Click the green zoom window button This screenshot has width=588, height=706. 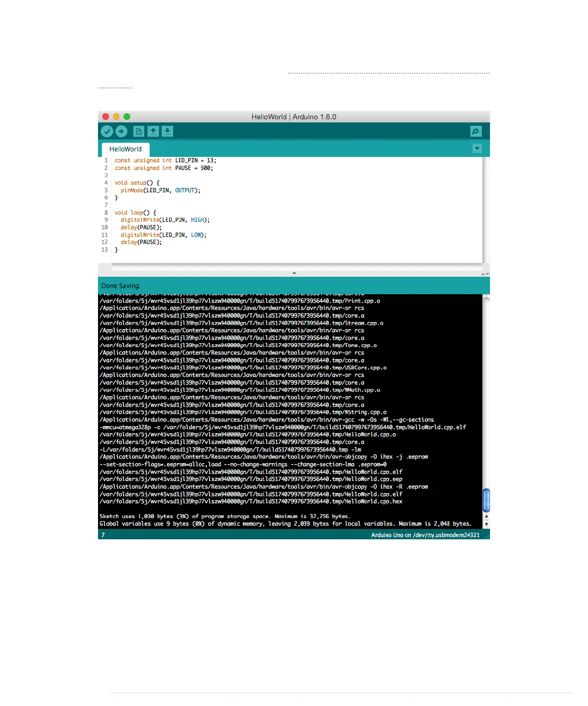pos(127,117)
